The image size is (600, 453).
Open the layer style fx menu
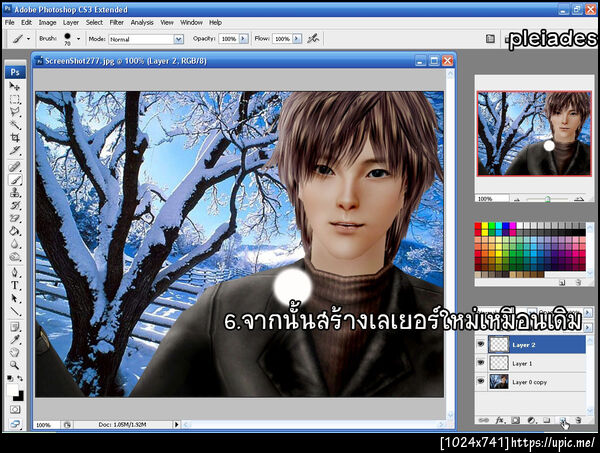pos(500,420)
